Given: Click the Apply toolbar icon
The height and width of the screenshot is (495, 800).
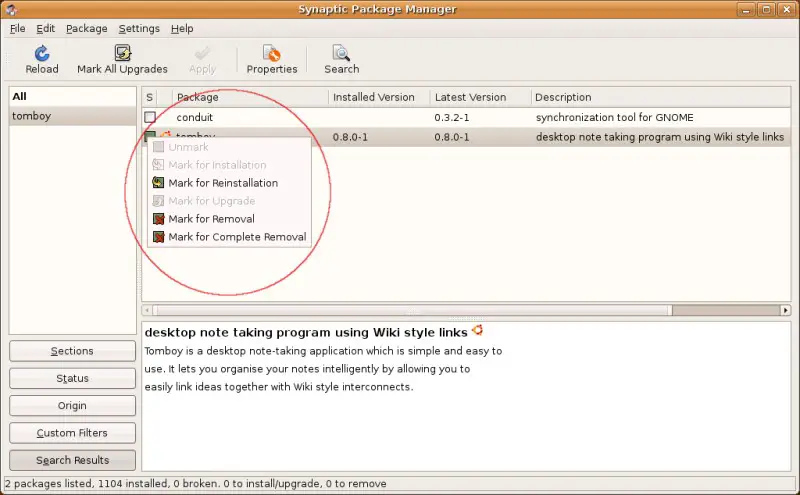Looking at the screenshot, I should click(x=202, y=53).
